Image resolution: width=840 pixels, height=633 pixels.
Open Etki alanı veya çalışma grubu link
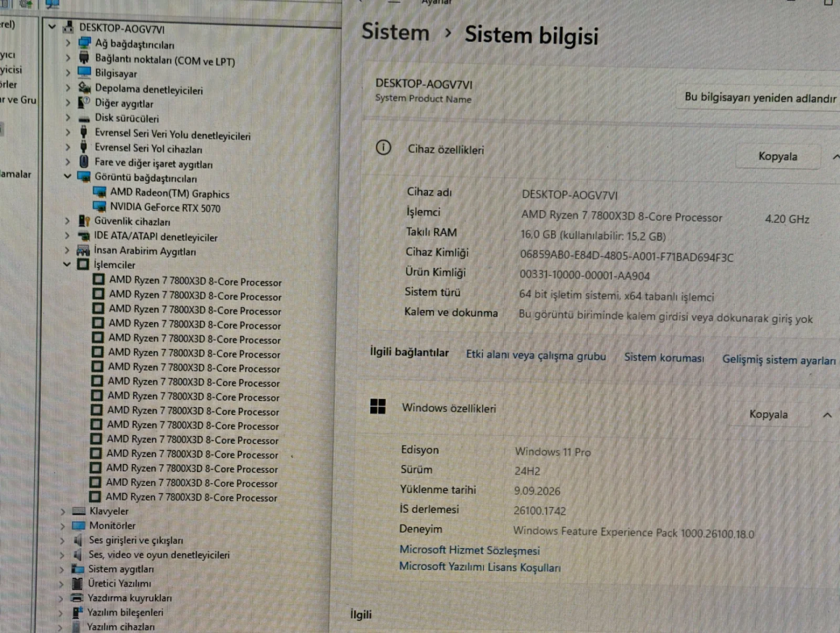pyautogui.click(x=536, y=355)
